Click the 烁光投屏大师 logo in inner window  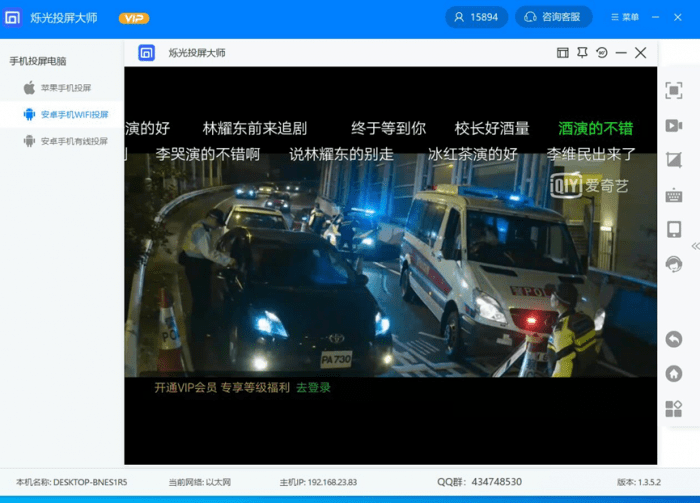(146, 53)
